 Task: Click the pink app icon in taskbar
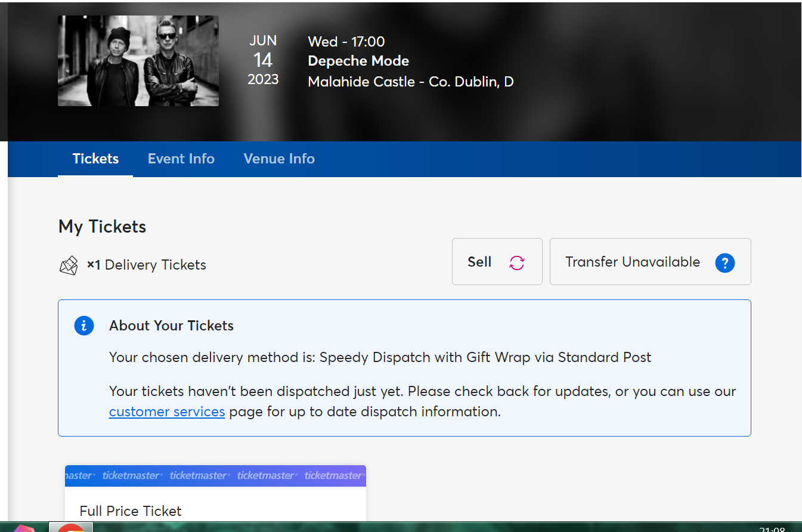25,528
